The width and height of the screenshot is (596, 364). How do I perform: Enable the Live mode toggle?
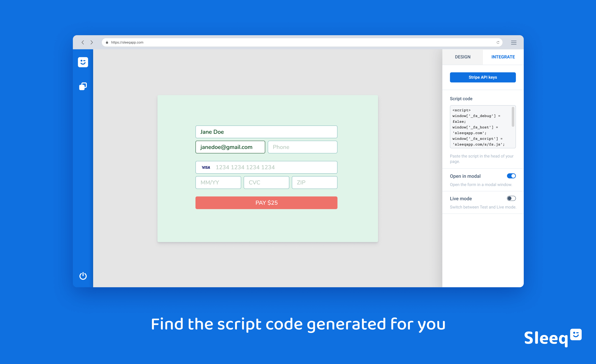(x=511, y=199)
